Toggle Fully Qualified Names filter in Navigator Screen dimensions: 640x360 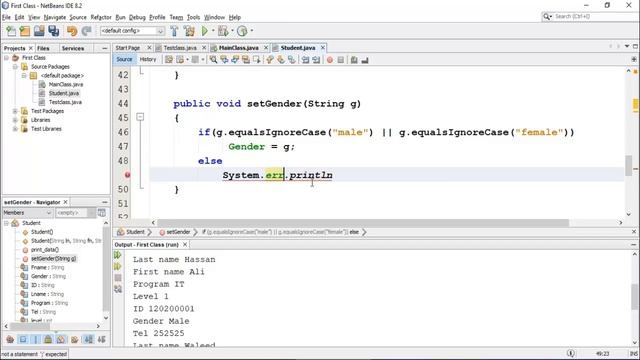[74, 340]
